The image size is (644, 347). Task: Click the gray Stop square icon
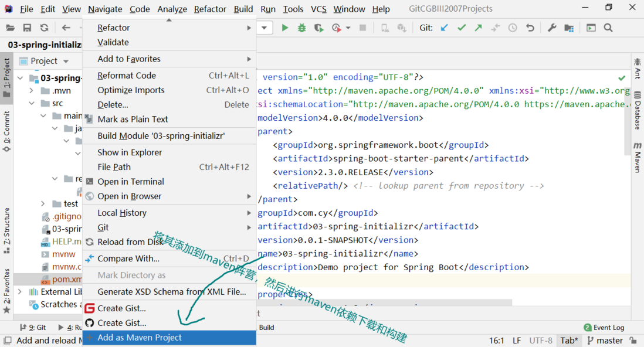[x=362, y=28]
